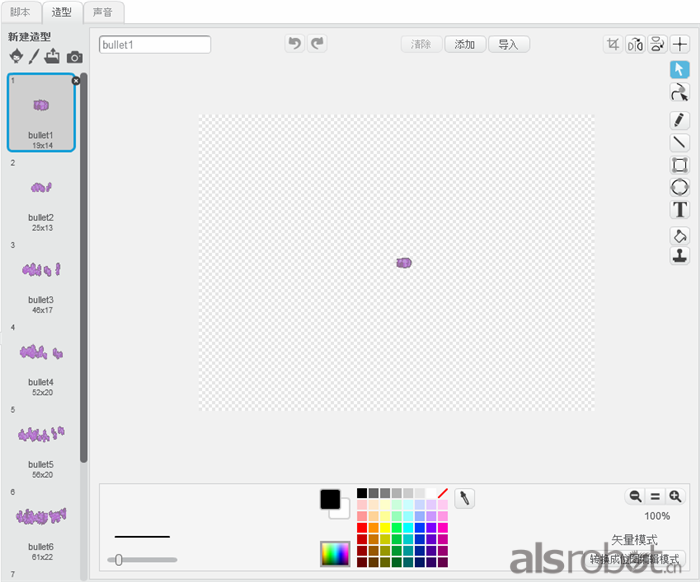The image size is (700, 582).
Task: Open the rainbow color picker
Action: (x=335, y=554)
